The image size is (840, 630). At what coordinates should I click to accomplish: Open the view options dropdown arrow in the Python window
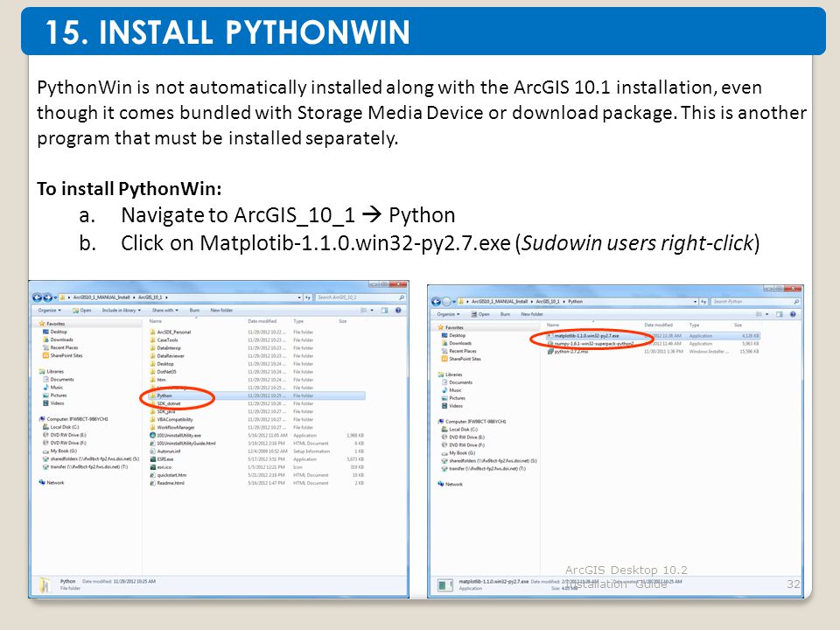767,314
